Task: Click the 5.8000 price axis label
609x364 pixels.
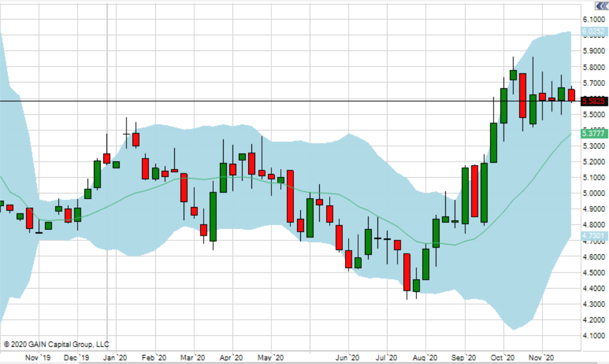Action: click(x=594, y=67)
